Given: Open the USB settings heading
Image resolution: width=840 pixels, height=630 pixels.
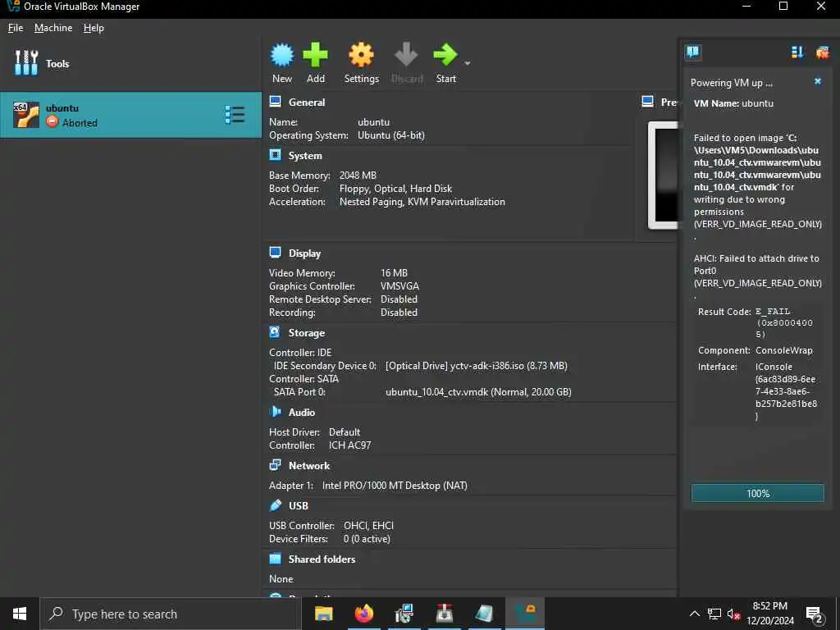Looking at the screenshot, I should tap(298, 505).
